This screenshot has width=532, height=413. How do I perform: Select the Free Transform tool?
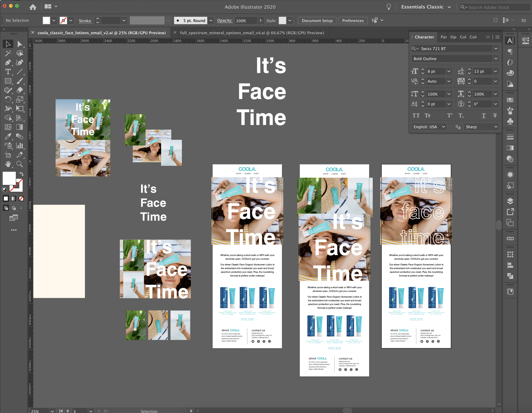coord(20,109)
